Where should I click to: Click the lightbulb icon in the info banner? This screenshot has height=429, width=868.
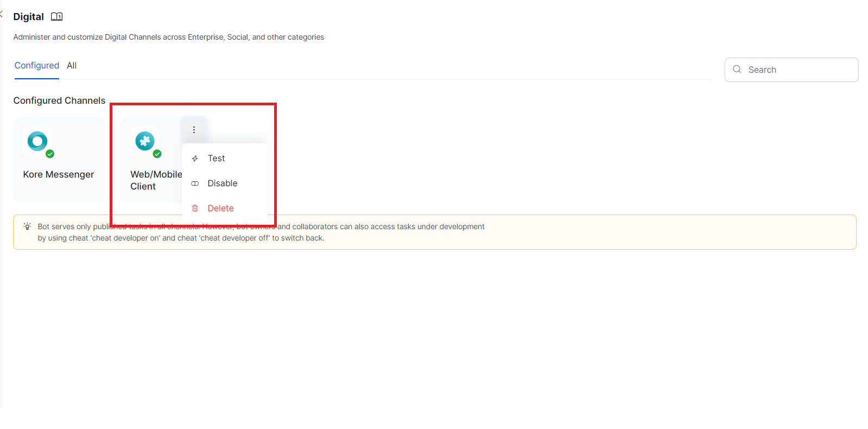pyautogui.click(x=27, y=226)
